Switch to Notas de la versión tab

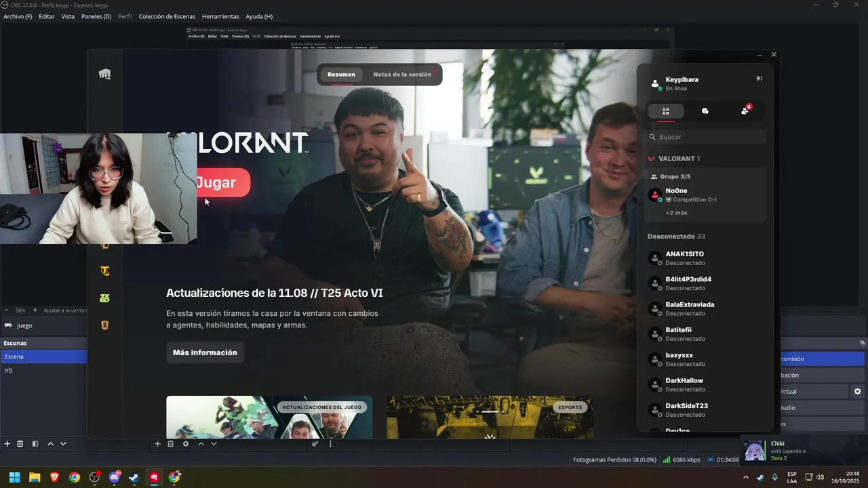click(402, 75)
